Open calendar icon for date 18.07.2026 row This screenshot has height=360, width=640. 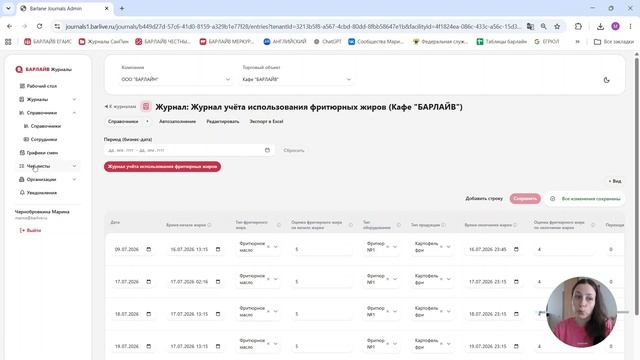[149, 314]
